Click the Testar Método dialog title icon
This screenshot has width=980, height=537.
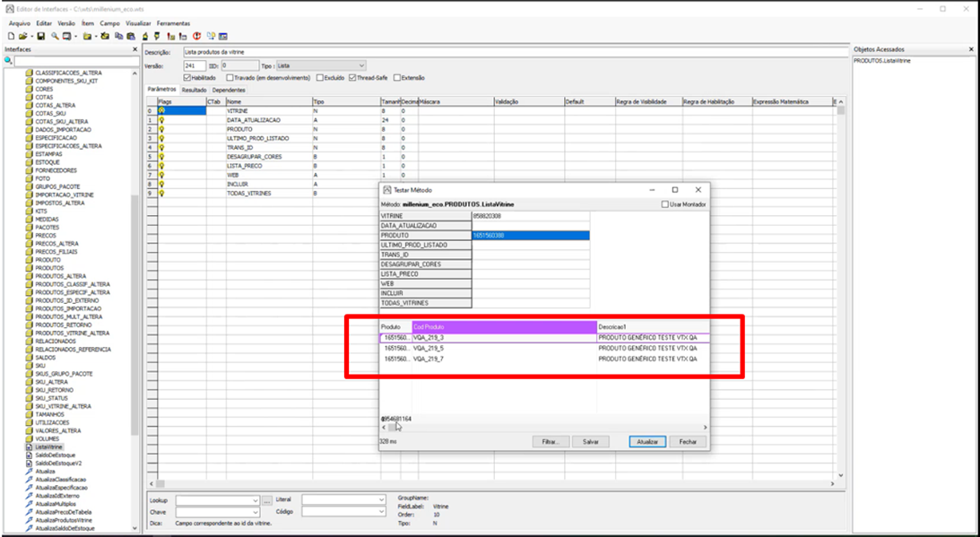point(386,189)
